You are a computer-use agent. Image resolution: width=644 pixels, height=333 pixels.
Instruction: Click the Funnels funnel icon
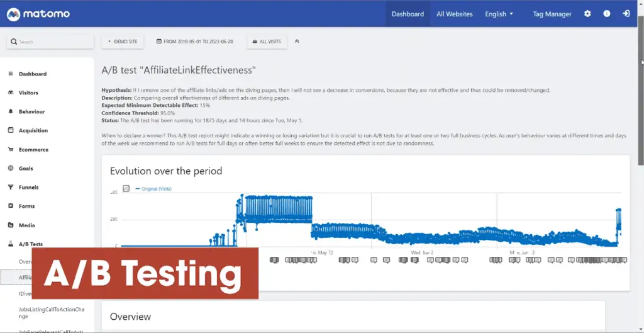(11, 187)
